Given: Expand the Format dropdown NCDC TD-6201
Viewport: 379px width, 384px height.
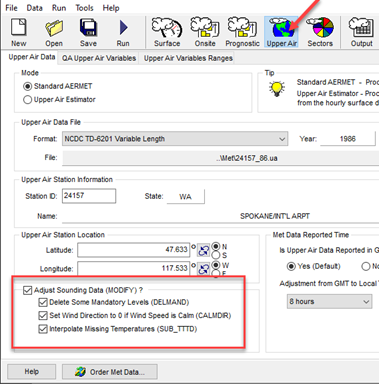Looking at the screenshot, I should click(175, 139).
